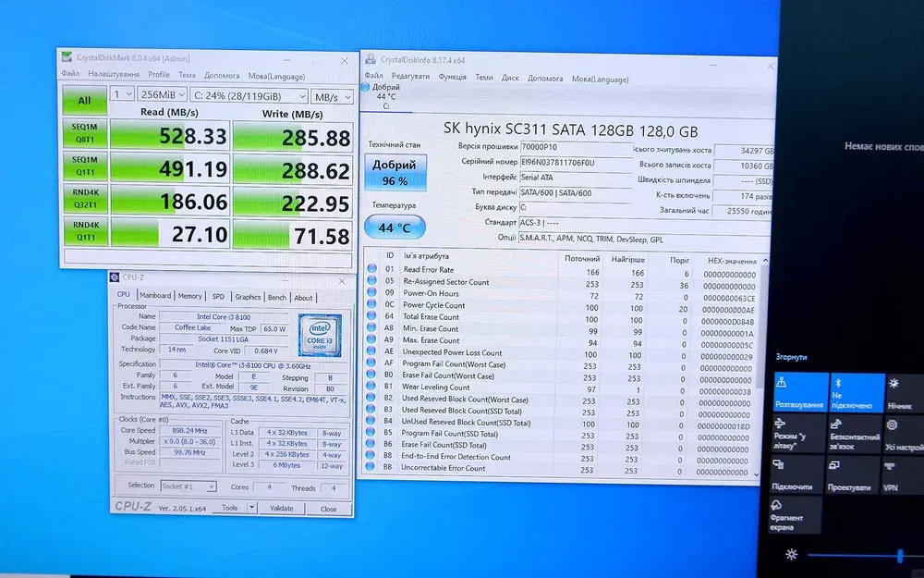Select status circle of Unexpected Power Loss Count
Image resolution: width=924 pixels, height=578 pixels.
pos(371,350)
